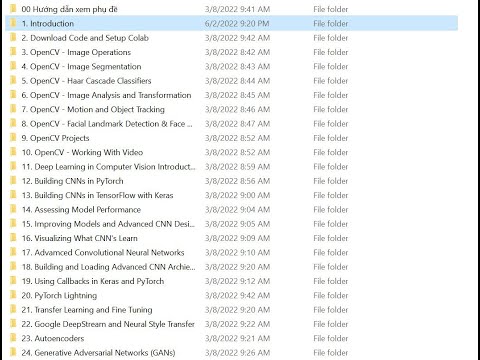The image size is (480, 360).
Task: Select folder icon of '14. Assessing Model Performance'
Action: tap(13, 209)
